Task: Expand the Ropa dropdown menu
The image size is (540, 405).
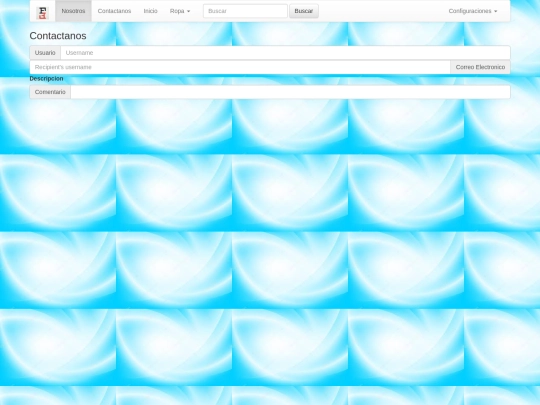Action: (x=180, y=11)
